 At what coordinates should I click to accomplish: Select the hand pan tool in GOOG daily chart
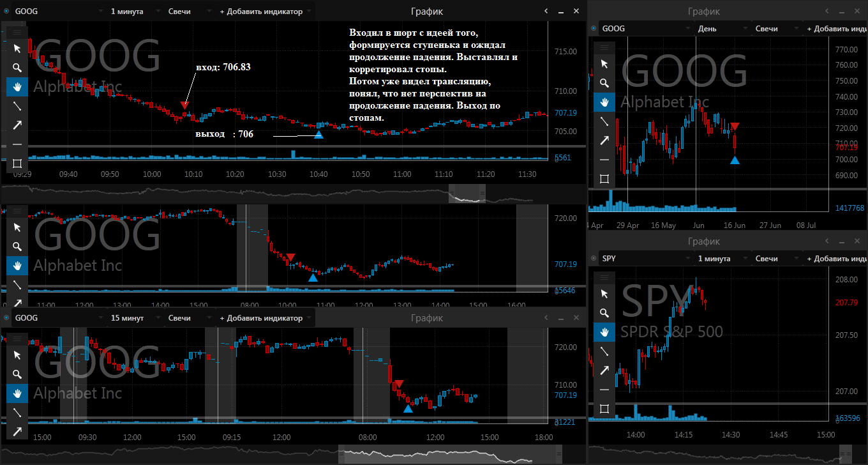(x=604, y=102)
